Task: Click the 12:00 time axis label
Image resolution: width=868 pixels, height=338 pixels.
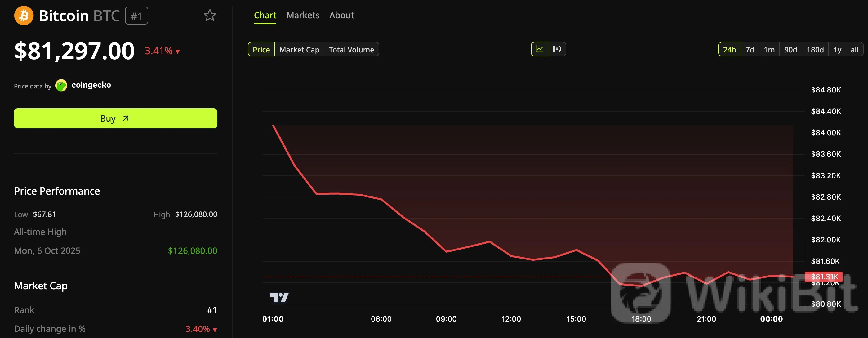Action: [511, 319]
